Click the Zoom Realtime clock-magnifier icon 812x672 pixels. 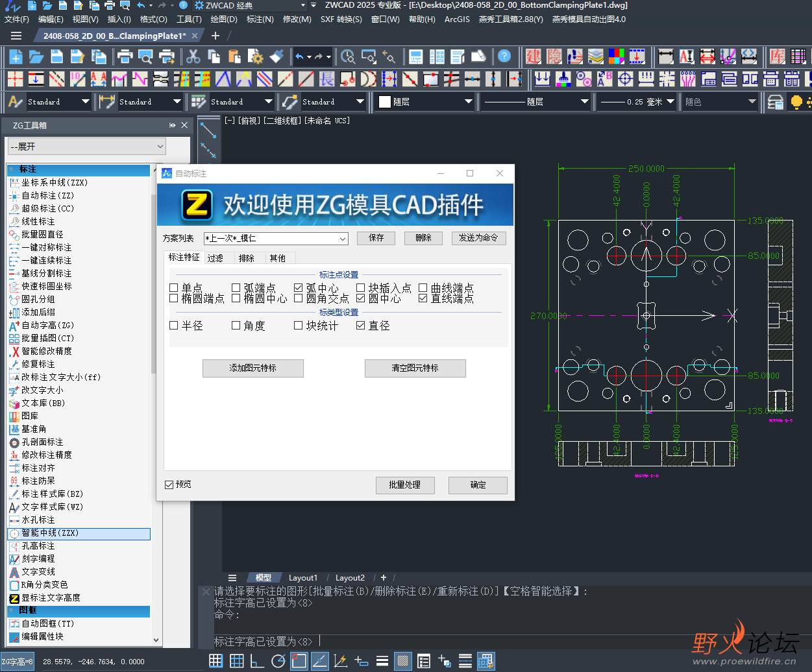click(348, 56)
